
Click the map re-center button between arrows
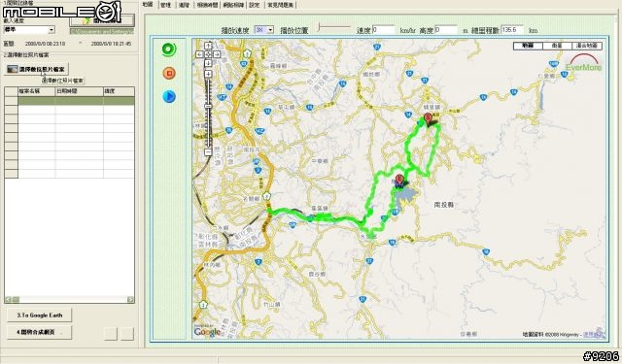click(208, 54)
